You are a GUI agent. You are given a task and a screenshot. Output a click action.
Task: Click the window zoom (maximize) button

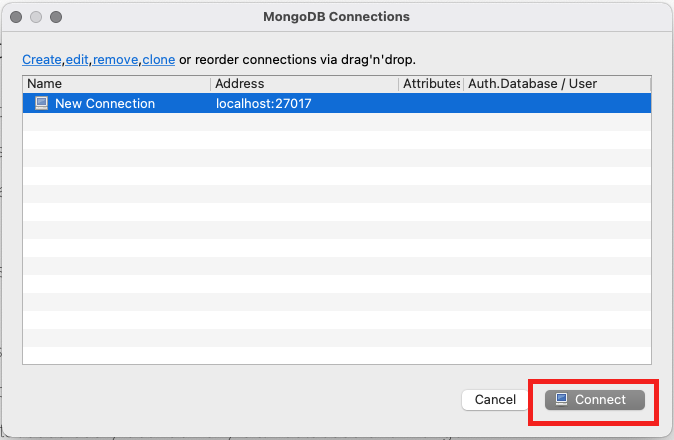coord(55,17)
